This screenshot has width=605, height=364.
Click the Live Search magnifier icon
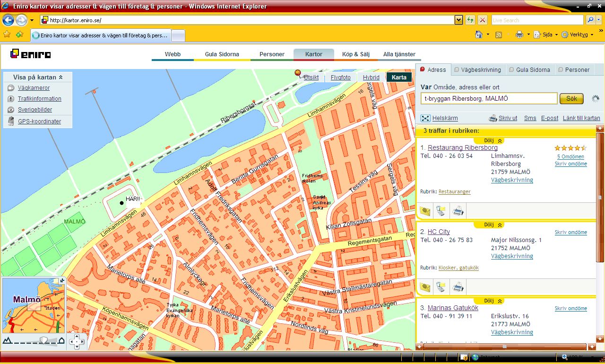(x=590, y=20)
